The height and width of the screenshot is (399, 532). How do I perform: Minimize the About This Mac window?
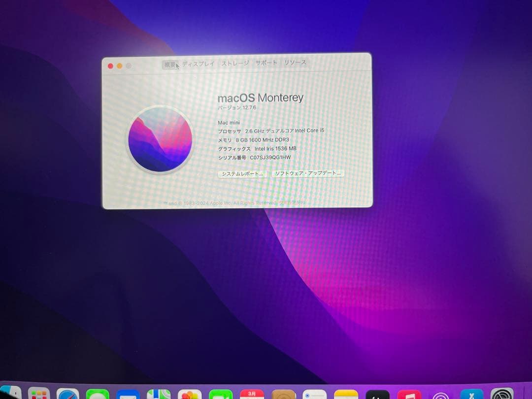pos(119,66)
